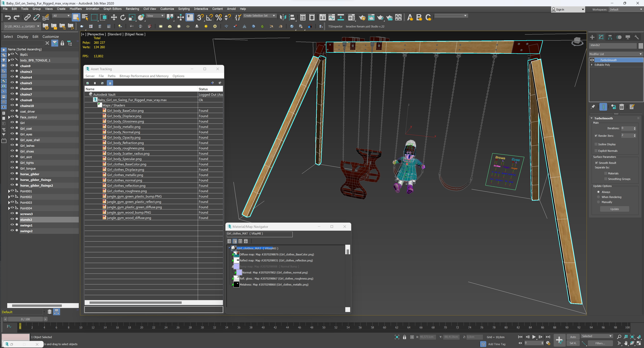Image resolution: width=644 pixels, height=348 pixels.
Task: Enable Separate by Smoothing Groups checkbox
Action: coord(606,179)
